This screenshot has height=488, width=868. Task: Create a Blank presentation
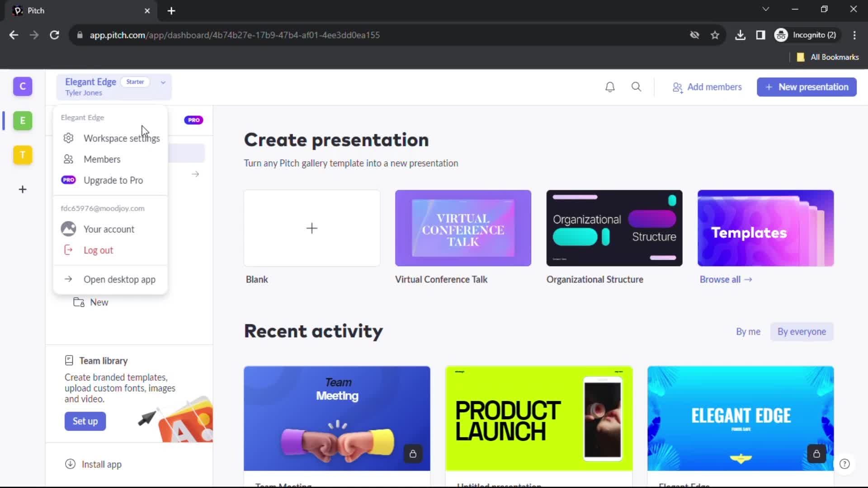tap(312, 228)
